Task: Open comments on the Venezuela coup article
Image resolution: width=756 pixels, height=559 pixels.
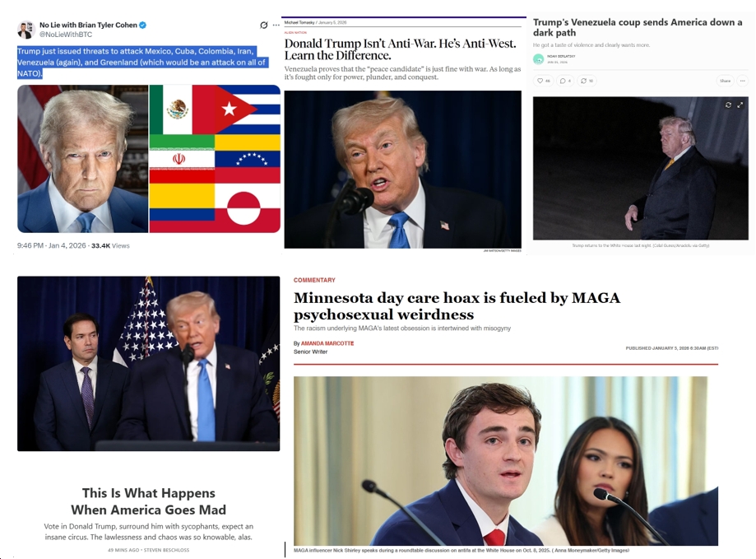Action: pos(565,81)
